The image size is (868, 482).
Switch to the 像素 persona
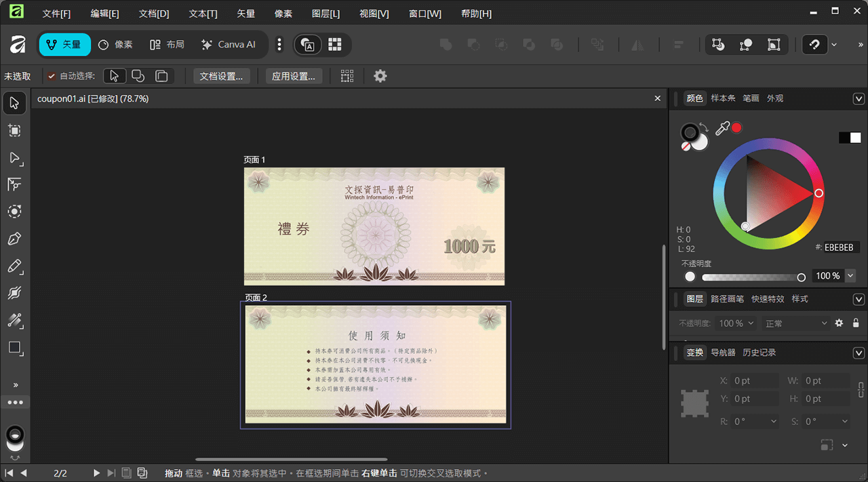[x=115, y=45]
